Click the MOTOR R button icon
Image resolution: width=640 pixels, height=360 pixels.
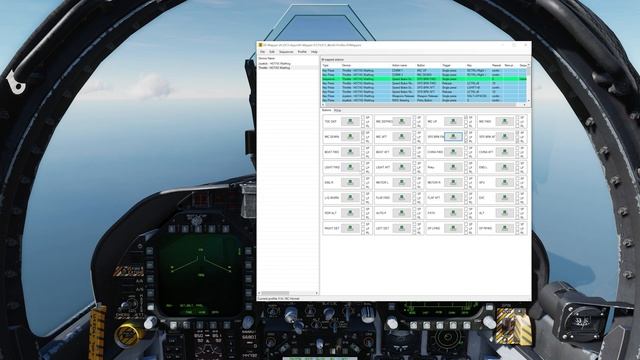pos(453,182)
